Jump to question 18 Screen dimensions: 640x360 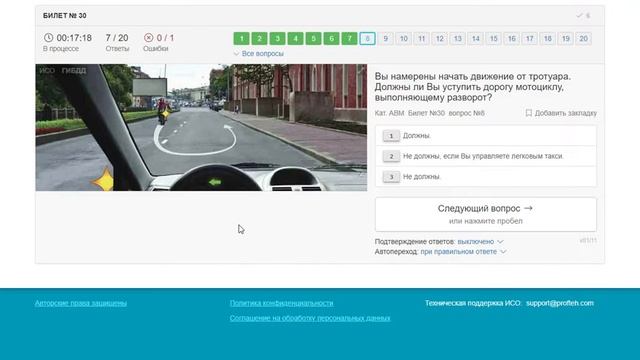click(547, 39)
